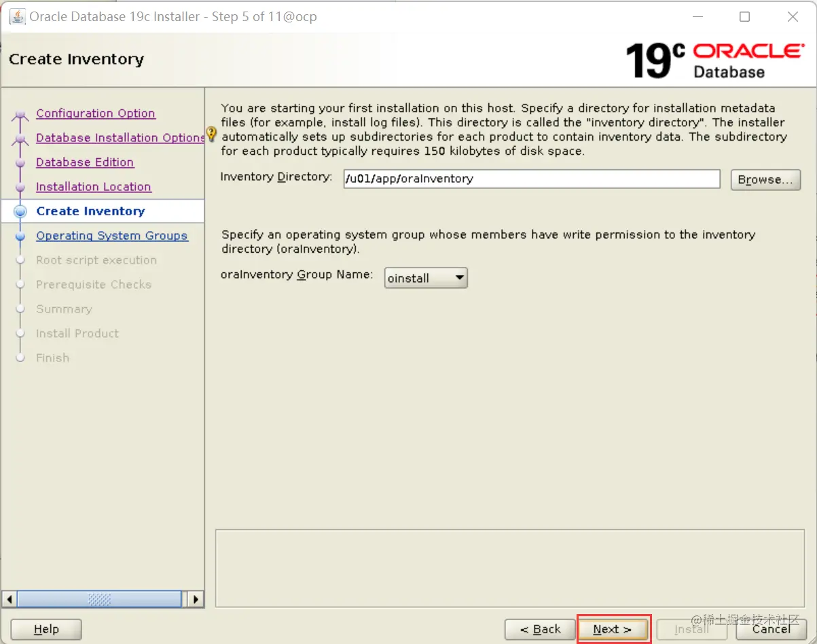Click the disabled Root script execution step
Image resolution: width=817 pixels, height=644 pixels.
(96, 260)
